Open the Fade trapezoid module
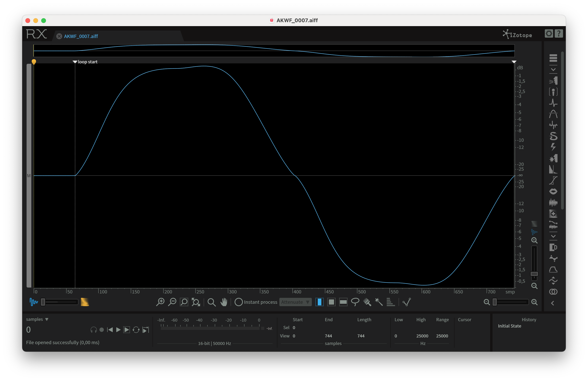The height and width of the screenshot is (381, 588). [553, 269]
